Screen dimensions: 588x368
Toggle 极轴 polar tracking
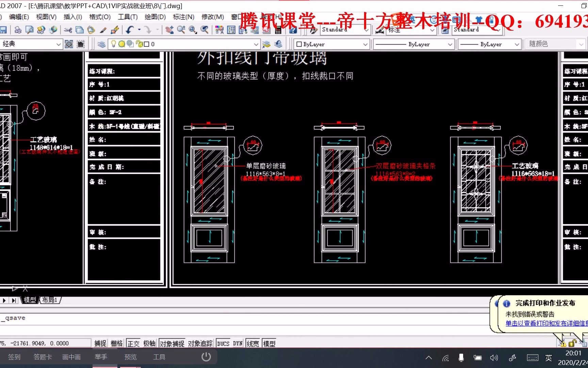coord(149,343)
